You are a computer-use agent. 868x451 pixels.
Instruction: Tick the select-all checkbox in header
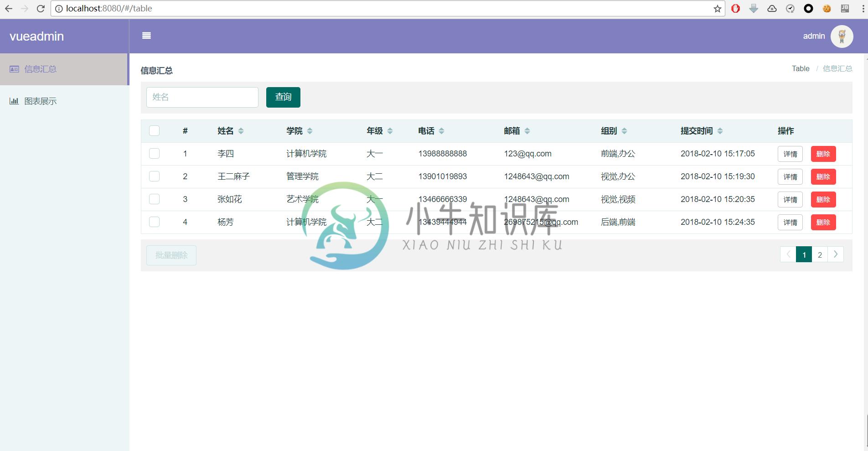tap(155, 131)
